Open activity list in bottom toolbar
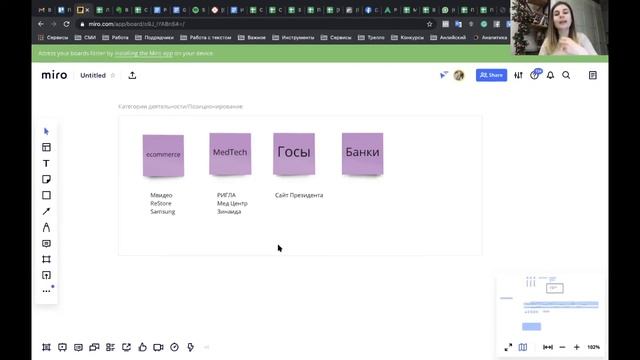The height and width of the screenshot is (360, 640). [110, 347]
